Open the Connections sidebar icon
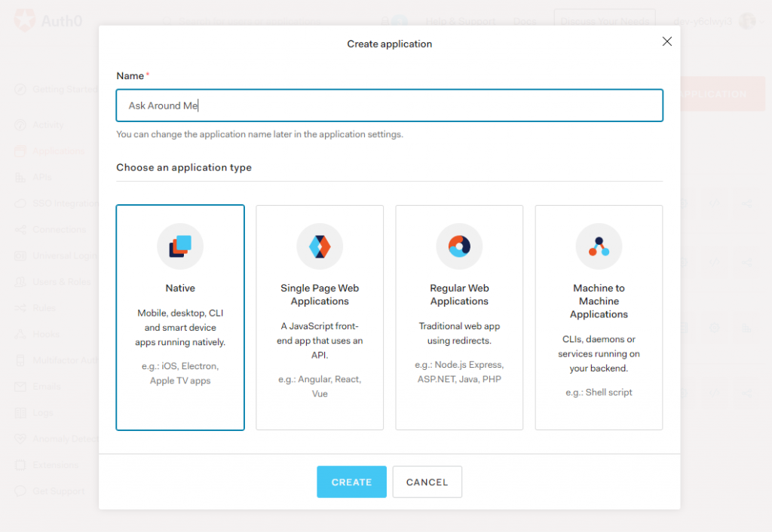Screen dimensions: 772x532 coord(23,230)
